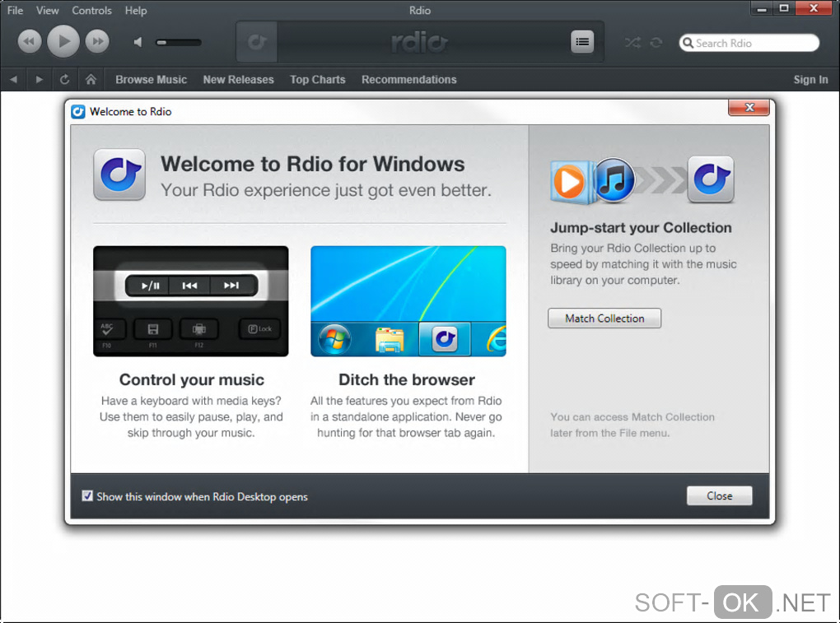Mute audio via the speaker icon
Screen dimensions: 840x623
[x=138, y=42]
